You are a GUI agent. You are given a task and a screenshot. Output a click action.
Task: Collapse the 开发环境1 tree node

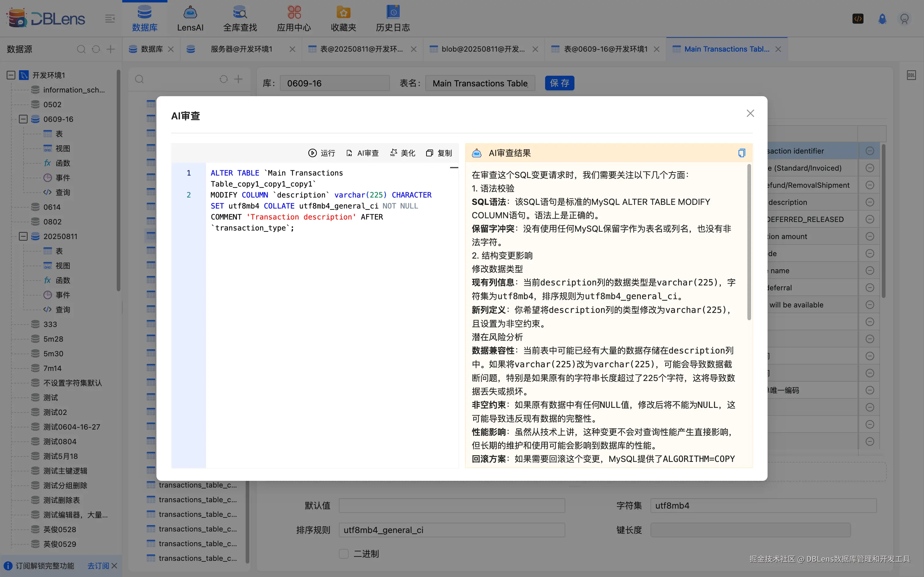[x=11, y=75]
